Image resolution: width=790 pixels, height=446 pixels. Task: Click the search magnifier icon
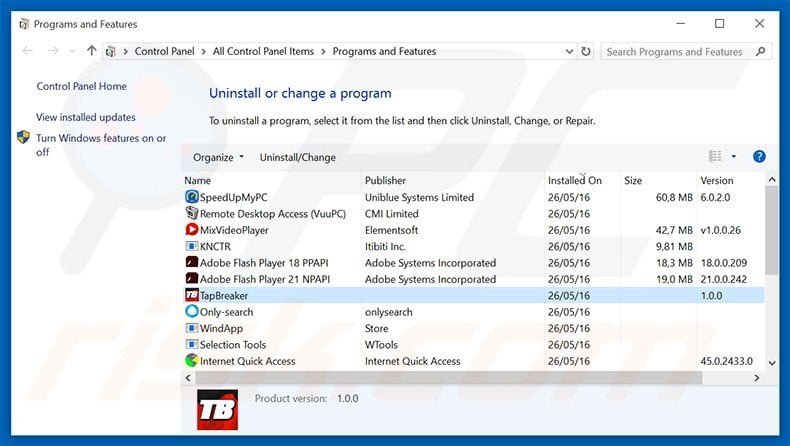click(x=761, y=51)
